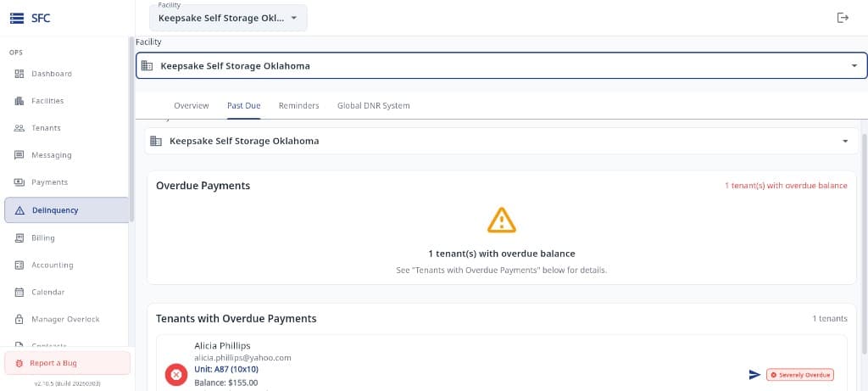Click the 'Overdue Payments' heading

click(x=203, y=186)
